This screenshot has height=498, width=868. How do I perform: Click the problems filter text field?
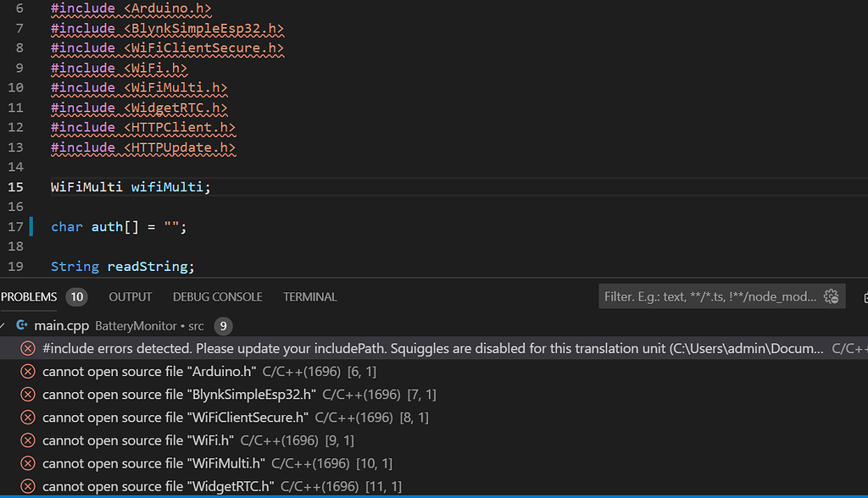pyautogui.click(x=709, y=296)
